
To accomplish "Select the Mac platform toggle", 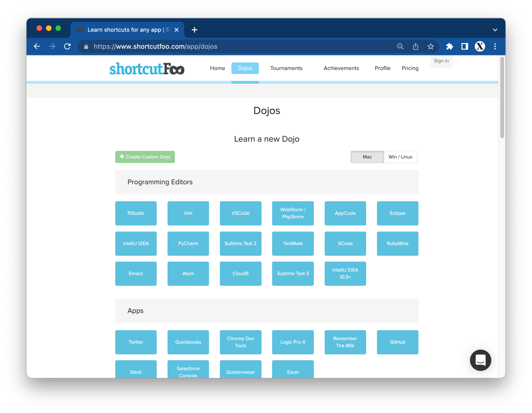I will 367,157.
